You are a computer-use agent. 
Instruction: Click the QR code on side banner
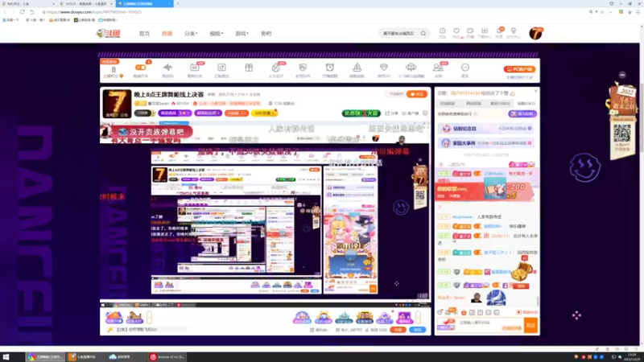(621, 134)
